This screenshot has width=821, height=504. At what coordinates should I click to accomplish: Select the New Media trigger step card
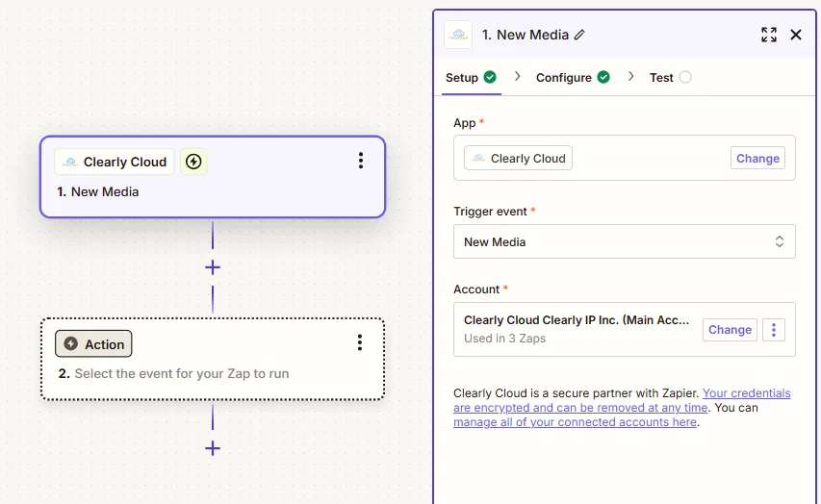point(213,177)
